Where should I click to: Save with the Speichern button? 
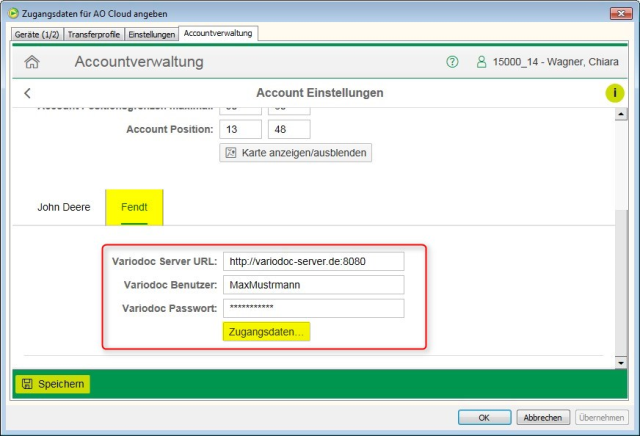pos(52,383)
